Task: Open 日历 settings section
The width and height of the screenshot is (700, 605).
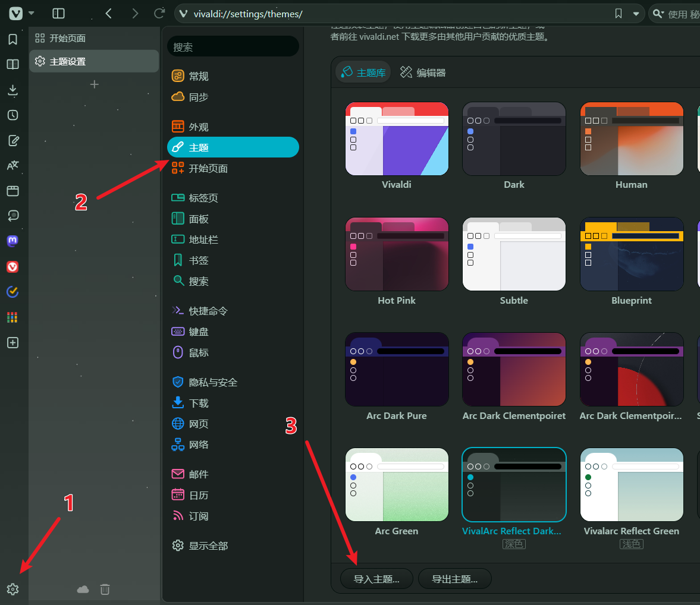Action: pyautogui.click(x=233, y=495)
